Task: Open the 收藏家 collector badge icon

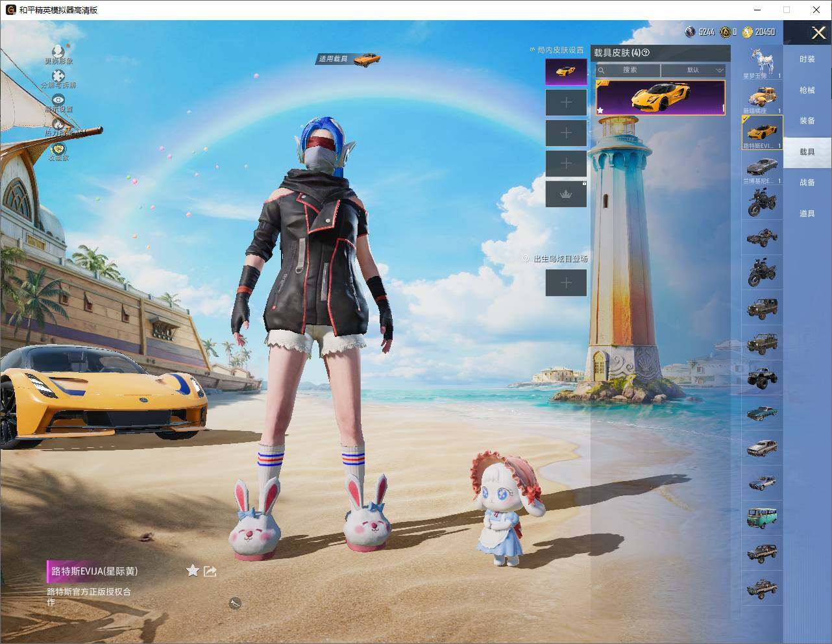Action: 58,149
